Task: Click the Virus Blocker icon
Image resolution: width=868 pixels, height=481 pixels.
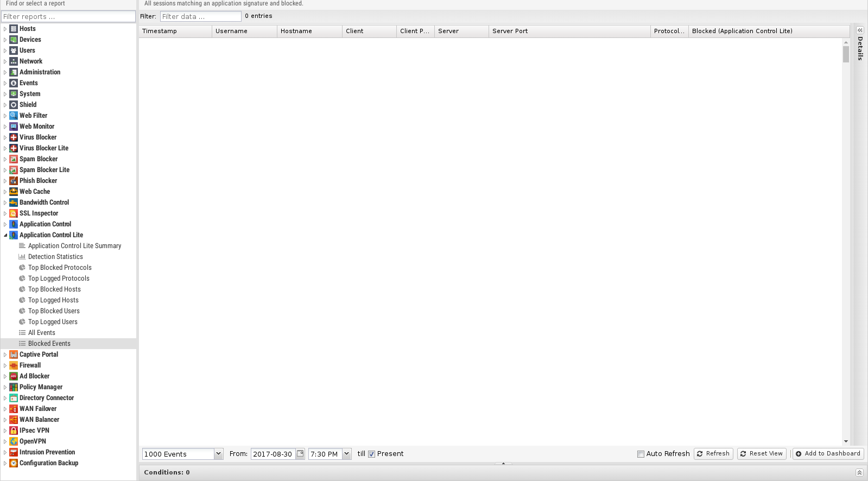Action: click(x=14, y=137)
